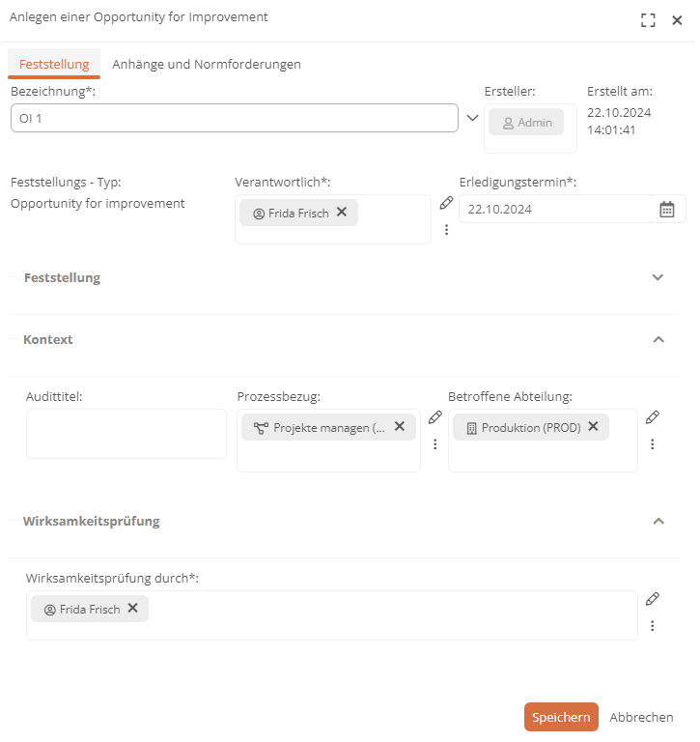Toggle fullscreen mode of the dialog

[x=648, y=20]
